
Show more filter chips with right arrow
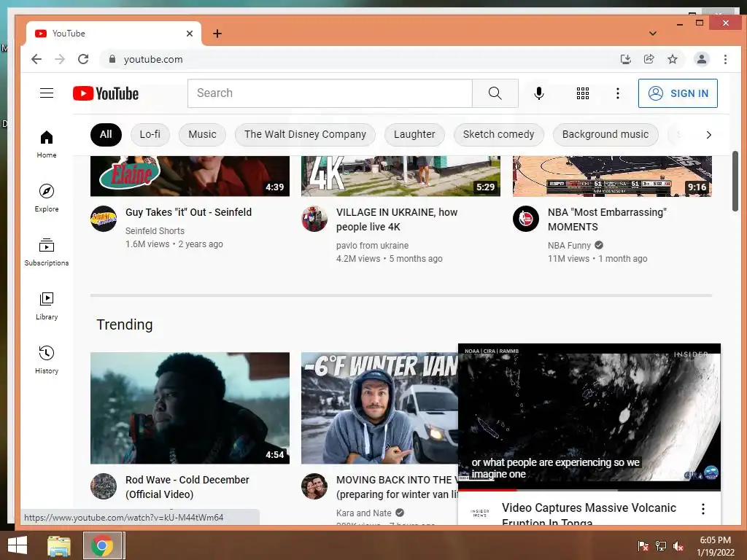[708, 135]
